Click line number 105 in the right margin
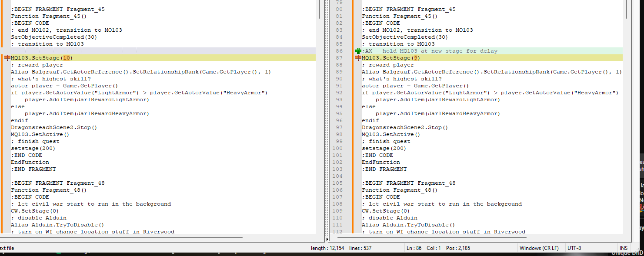Screen dimensions: 644x256 click(338, 183)
